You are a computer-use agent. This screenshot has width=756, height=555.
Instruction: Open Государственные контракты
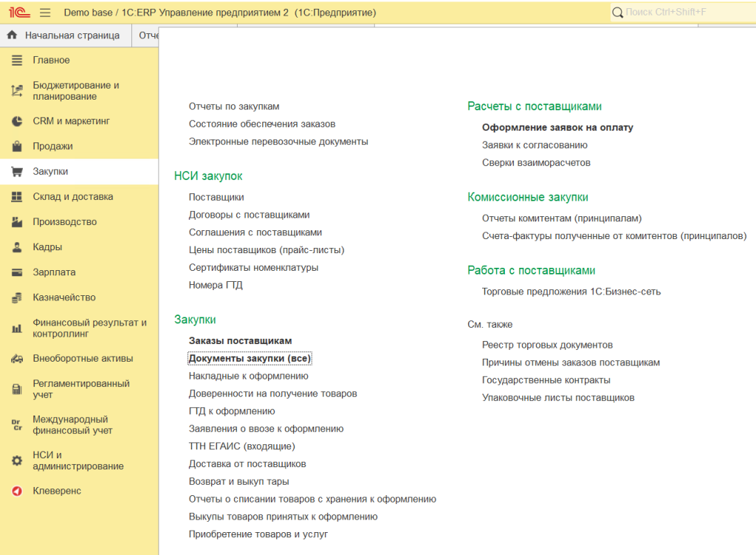tap(546, 380)
